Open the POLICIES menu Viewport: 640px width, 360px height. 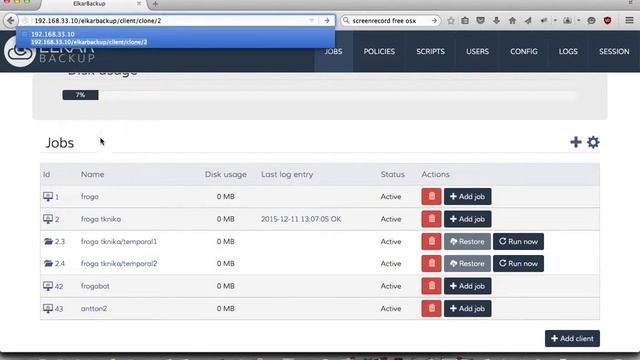(x=379, y=51)
